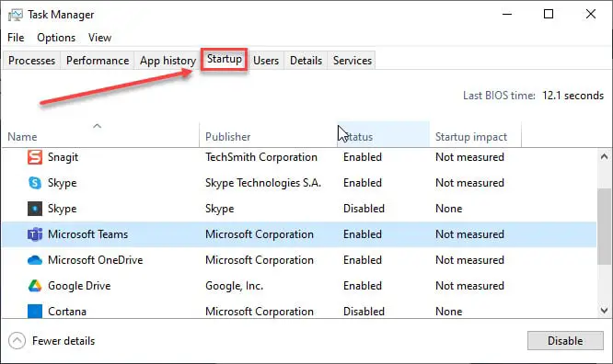Click the Disabled status in the Skype row
This screenshot has height=364, width=613.
click(x=364, y=209)
